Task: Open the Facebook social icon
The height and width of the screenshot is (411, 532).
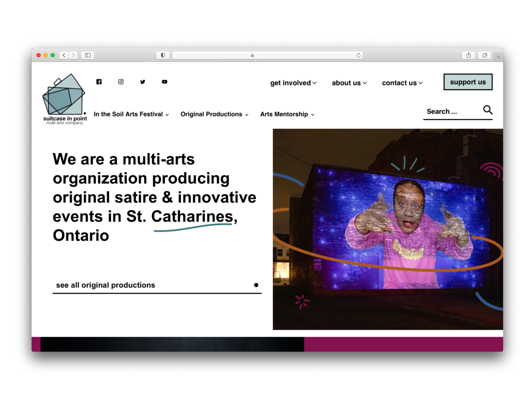Action: point(99,82)
